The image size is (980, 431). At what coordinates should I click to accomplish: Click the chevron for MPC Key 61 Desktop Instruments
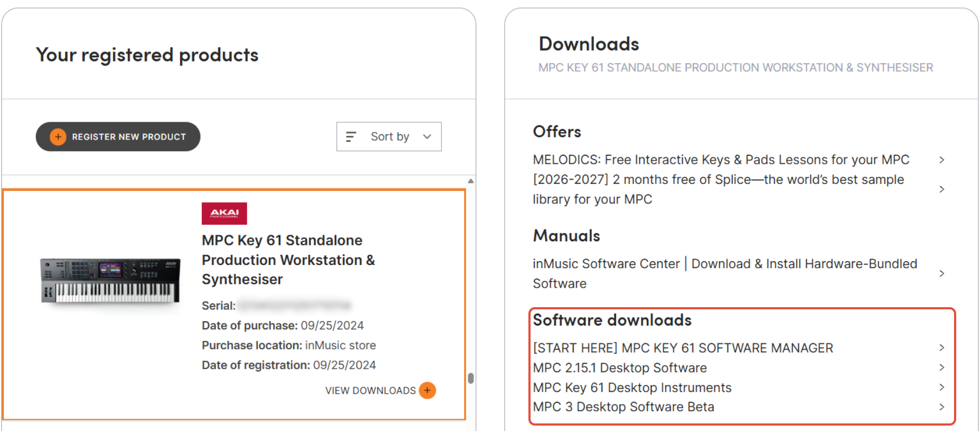[x=942, y=387]
